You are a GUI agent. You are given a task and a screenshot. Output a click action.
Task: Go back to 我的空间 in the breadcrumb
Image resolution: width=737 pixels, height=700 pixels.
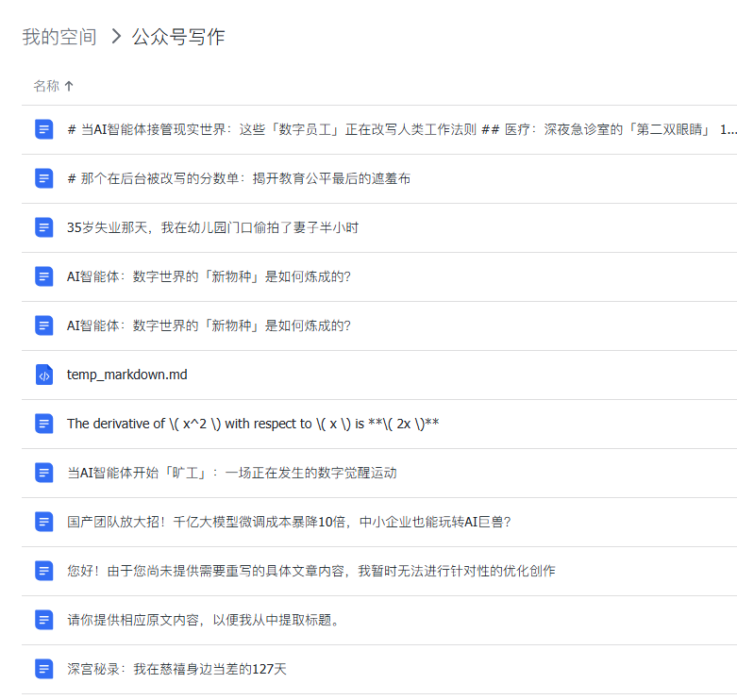tap(59, 37)
